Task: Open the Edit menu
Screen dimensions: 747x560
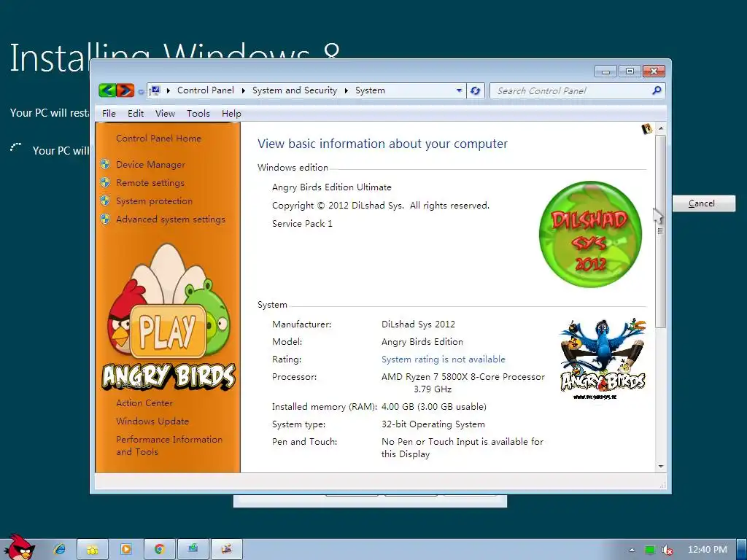Action: 135,113
